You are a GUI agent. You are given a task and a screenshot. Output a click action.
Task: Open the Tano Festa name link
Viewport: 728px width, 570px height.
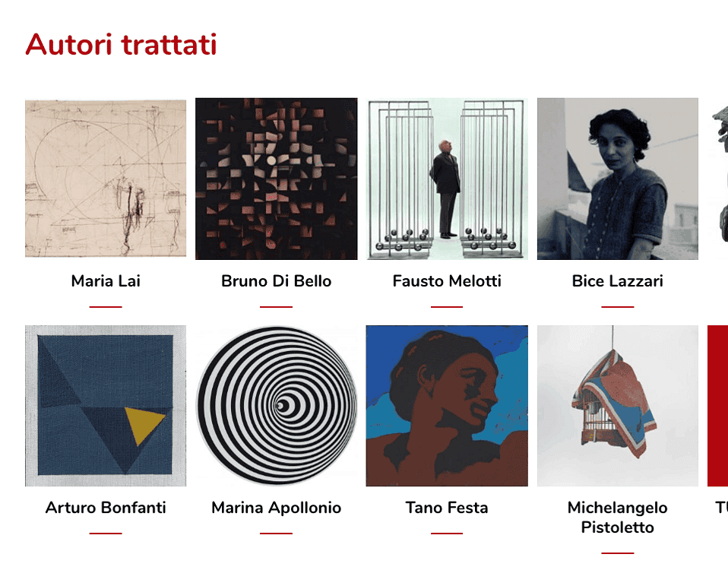coord(447,508)
